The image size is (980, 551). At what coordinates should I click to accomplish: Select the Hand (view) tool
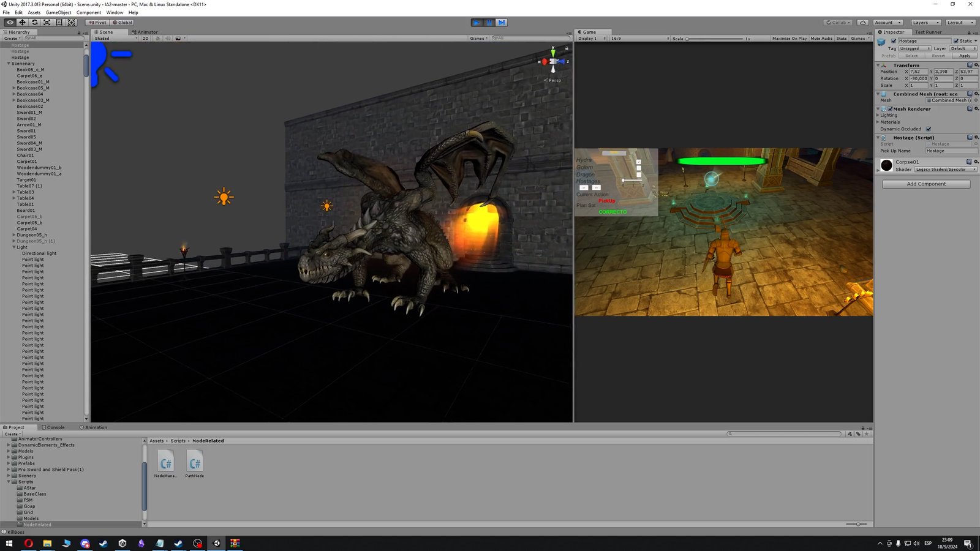[x=10, y=23]
